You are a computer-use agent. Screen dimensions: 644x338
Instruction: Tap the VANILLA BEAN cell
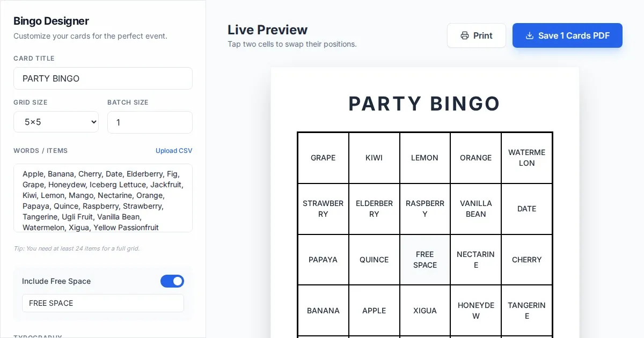point(476,209)
